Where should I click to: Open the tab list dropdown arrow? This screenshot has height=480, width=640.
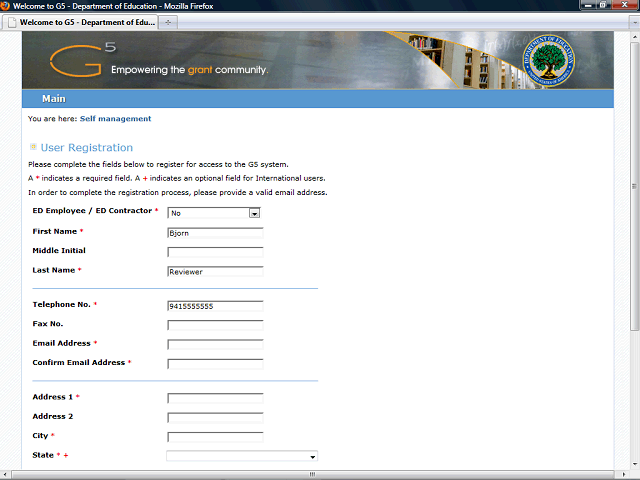(x=635, y=23)
